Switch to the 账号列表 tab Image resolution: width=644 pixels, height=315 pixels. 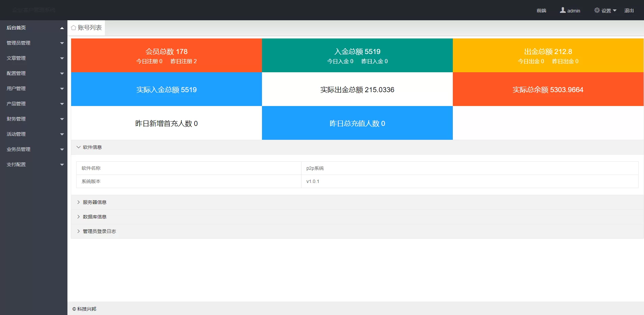click(x=90, y=28)
